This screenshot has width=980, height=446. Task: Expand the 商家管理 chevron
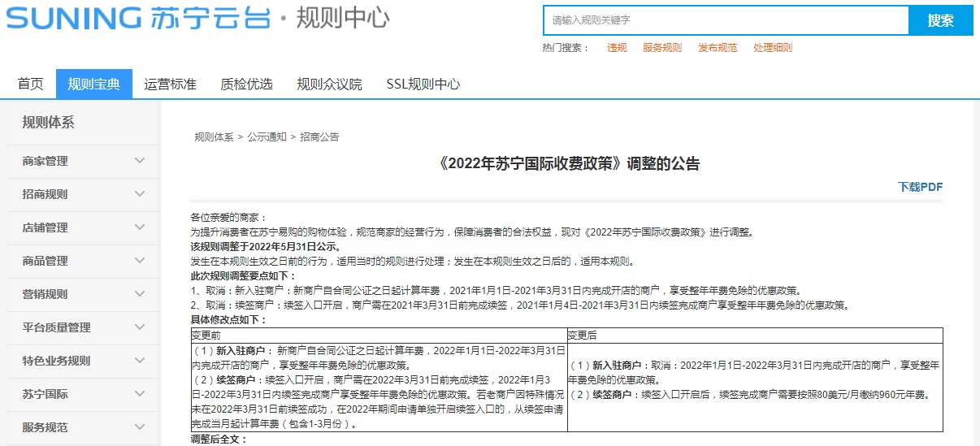(x=140, y=161)
